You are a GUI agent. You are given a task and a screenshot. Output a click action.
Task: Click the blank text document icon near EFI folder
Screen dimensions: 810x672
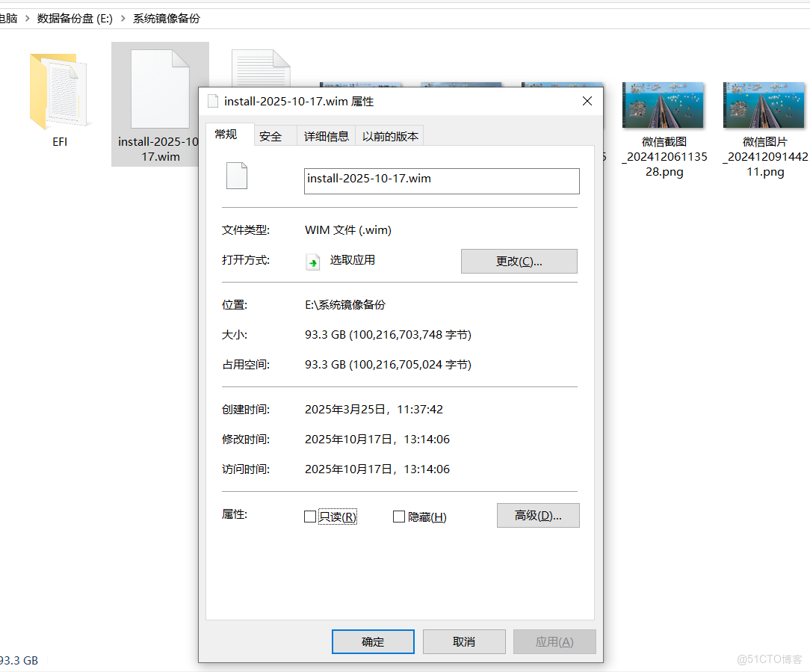260,71
